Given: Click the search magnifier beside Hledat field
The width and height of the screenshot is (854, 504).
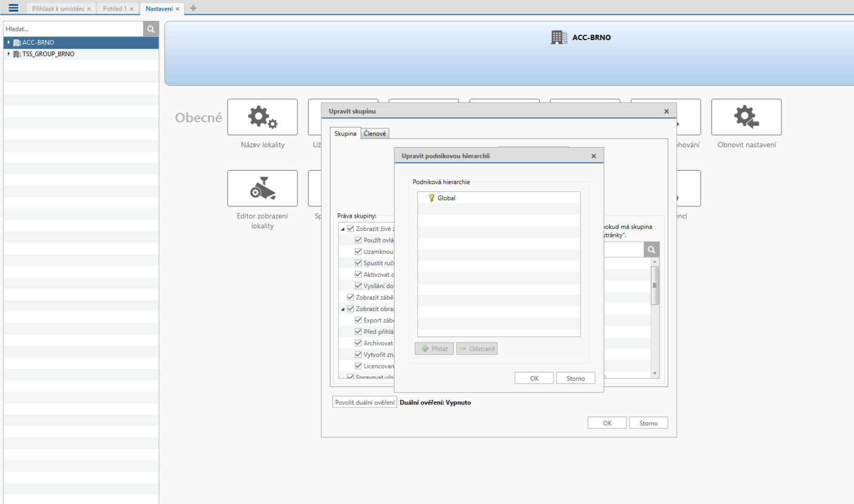Looking at the screenshot, I should tap(151, 29).
